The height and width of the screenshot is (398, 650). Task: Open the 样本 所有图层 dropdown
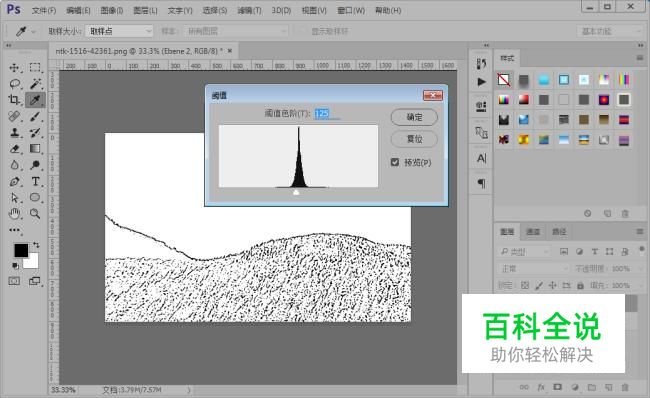[x=235, y=31]
